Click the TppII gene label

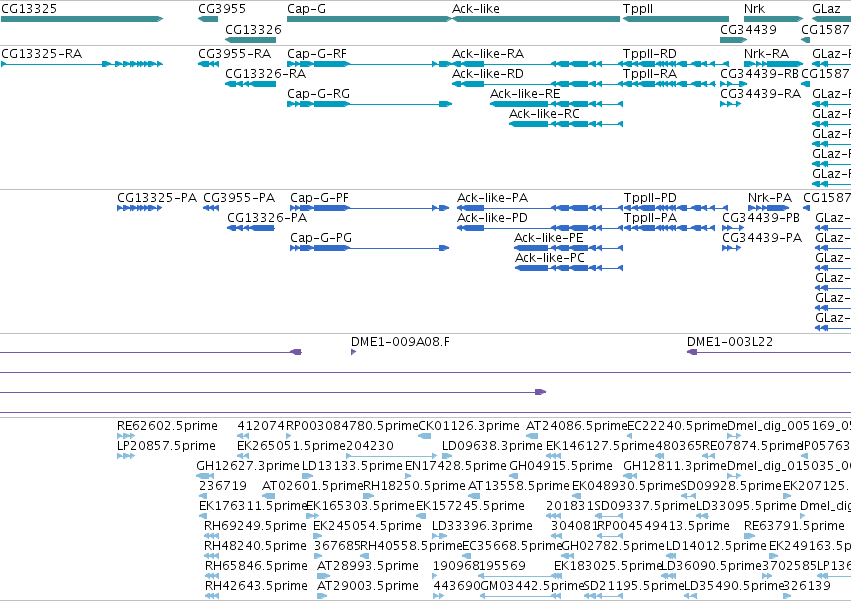pos(638,9)
